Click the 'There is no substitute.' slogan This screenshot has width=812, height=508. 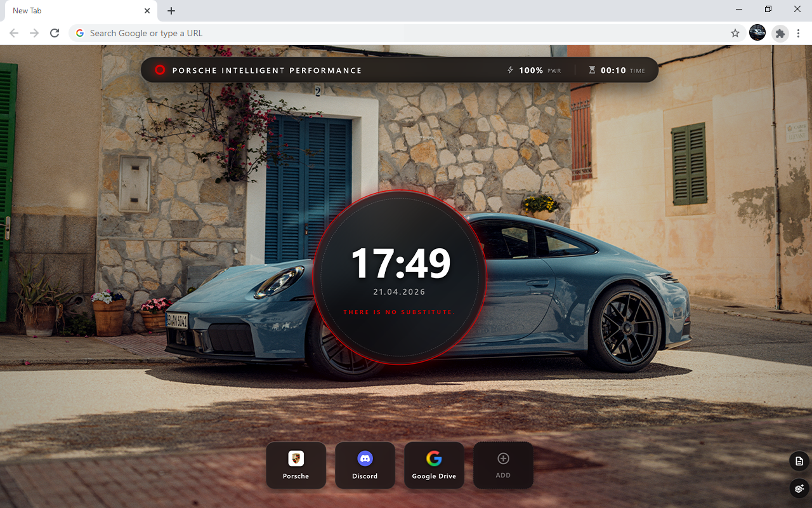pyautogui.click(x=400, y=312)
